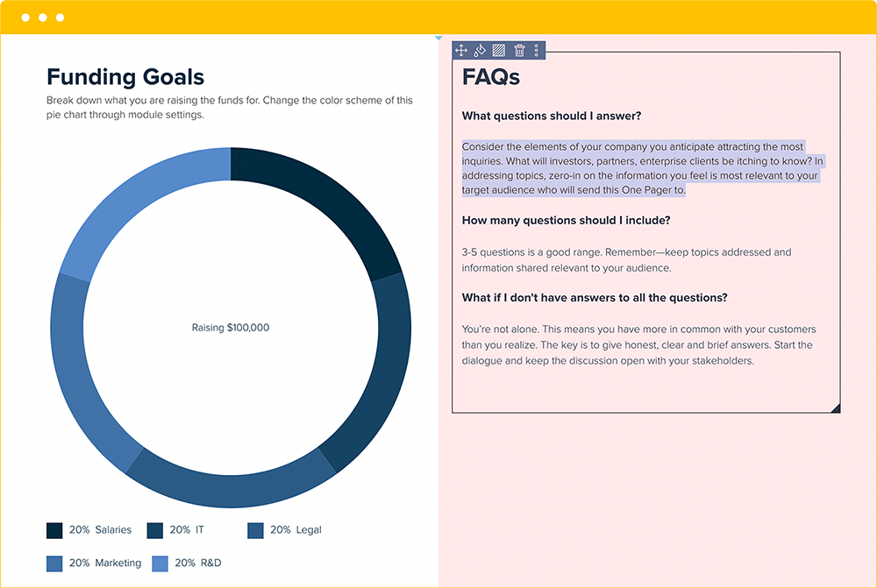Click the resize handle at the FAQs module corner
This screenshot has height=588, width=877.
point(838,407)
